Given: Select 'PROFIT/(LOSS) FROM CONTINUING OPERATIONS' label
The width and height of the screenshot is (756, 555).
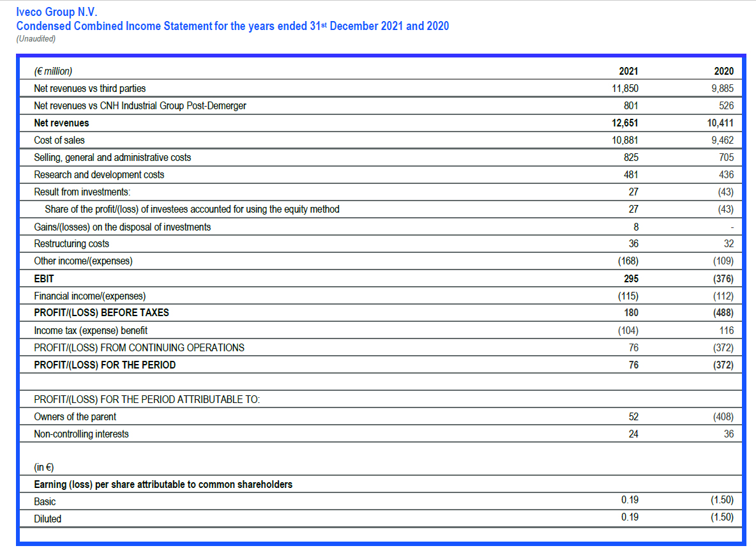Looking at the screenshot, I should point(139,348).
